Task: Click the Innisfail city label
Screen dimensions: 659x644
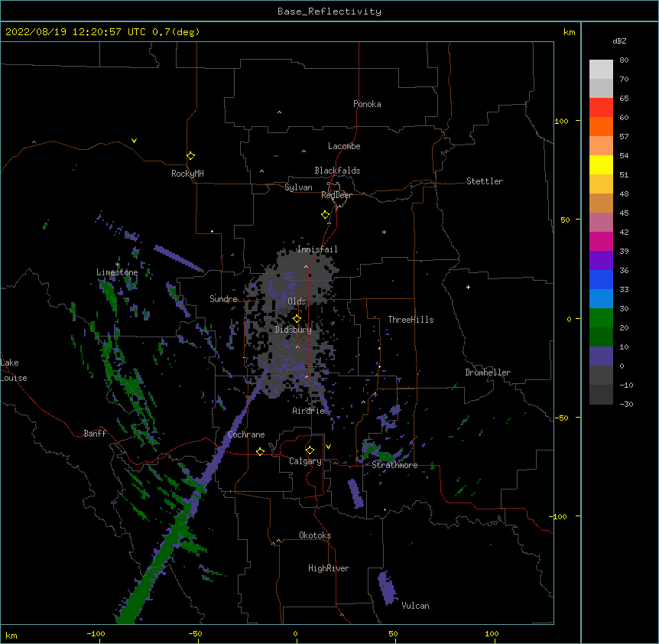Action: [317, 249]
